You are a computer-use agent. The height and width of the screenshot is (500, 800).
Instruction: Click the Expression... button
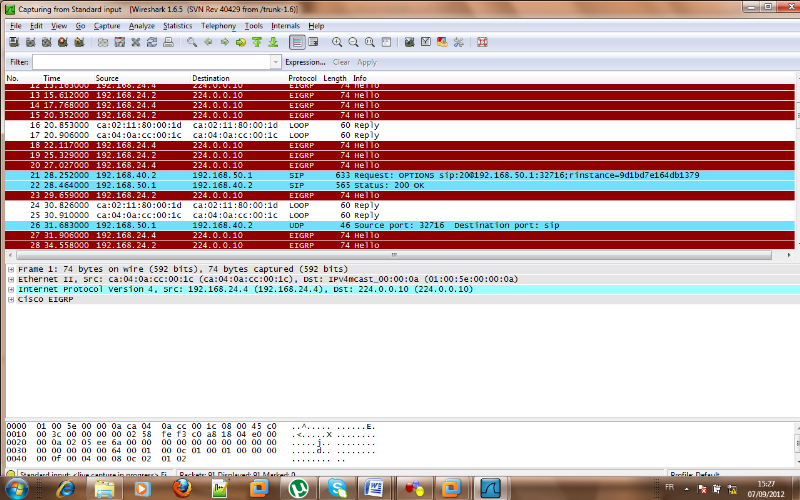point(305,62)
